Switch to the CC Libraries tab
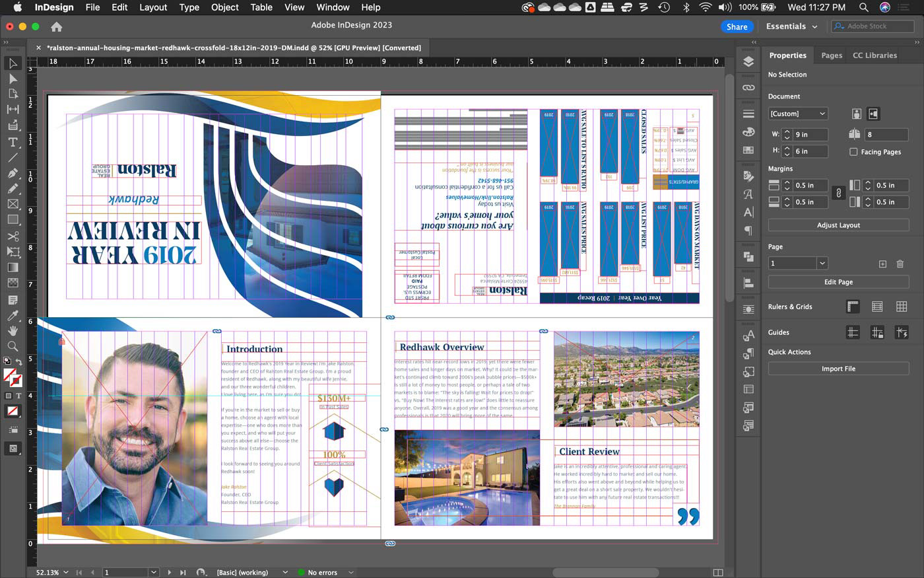 point(874,55)
